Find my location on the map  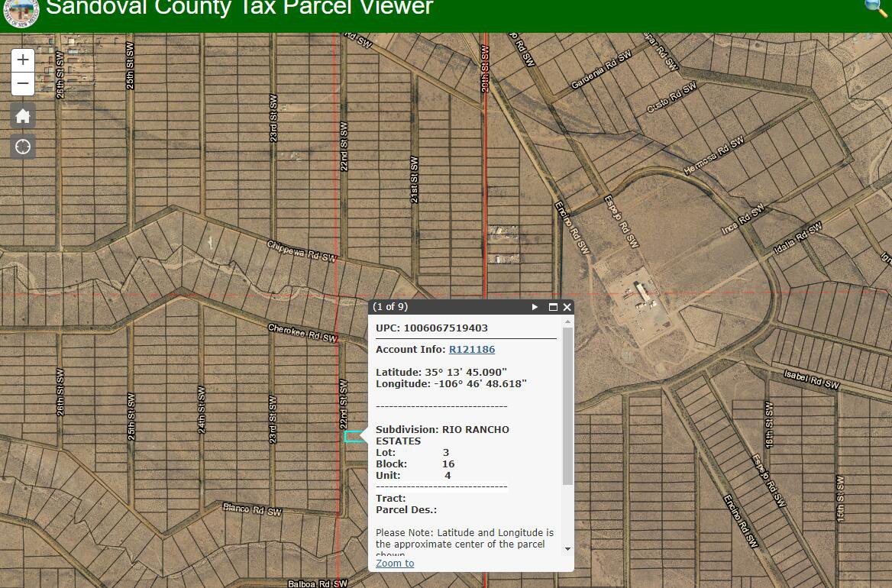point(23,147)
